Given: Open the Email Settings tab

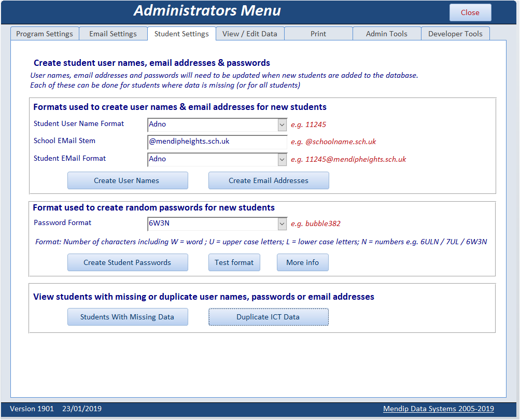Looking at the screenshot, I should tap(113, 34).
